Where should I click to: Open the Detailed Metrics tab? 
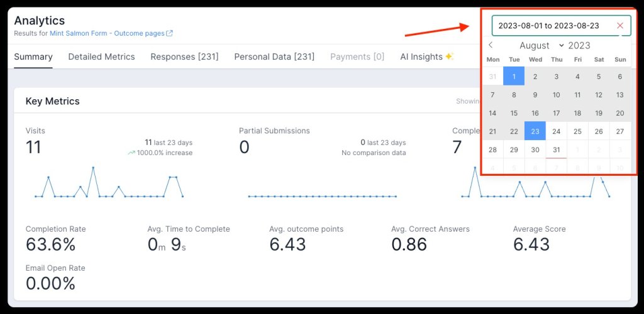[x=101, y=57]
